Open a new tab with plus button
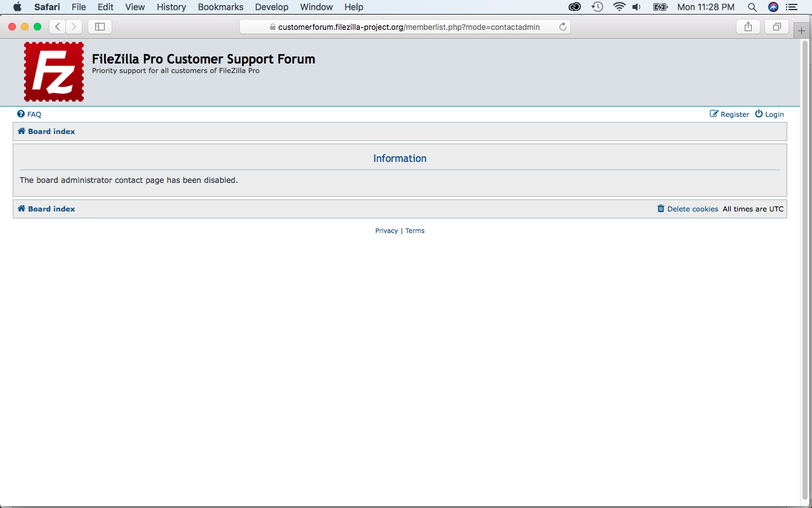812x508 pixels. (x=801, y=30)
